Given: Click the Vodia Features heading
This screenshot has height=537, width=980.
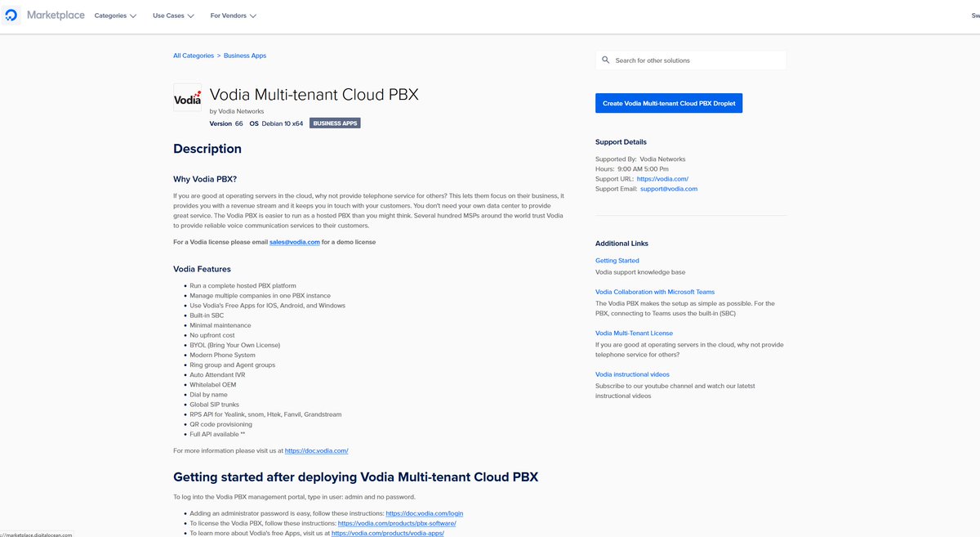Looking at the screenshot, I should pos(202,269).
